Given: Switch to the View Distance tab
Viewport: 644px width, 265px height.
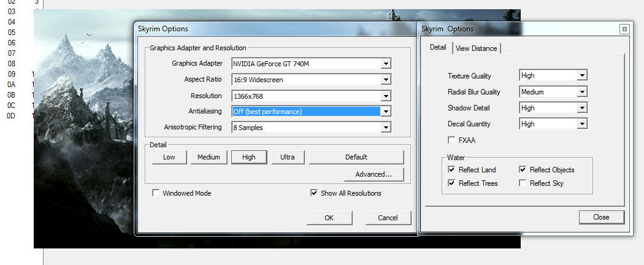Looking at the screenshot, I should [x=477, y=48].
